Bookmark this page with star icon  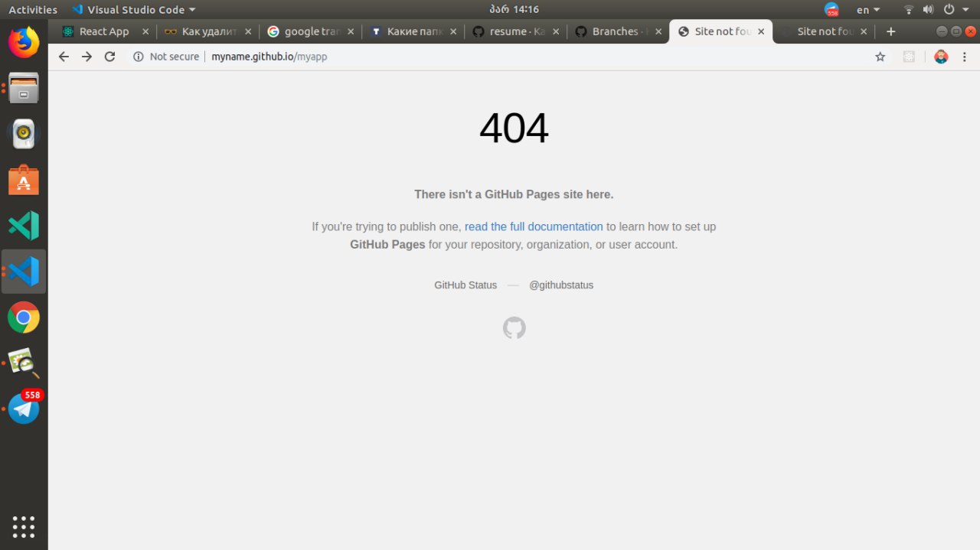coord(880,57)
